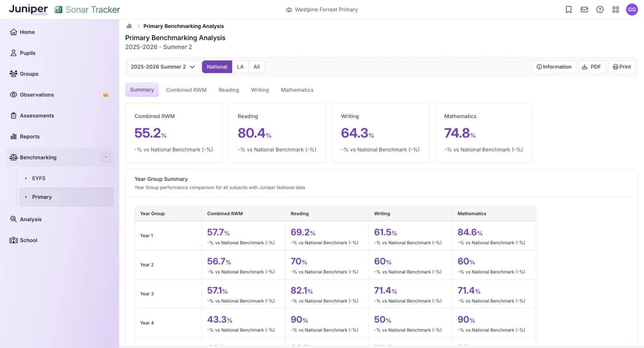
Task: Click the Juniper Education logo
Action: 28,9
